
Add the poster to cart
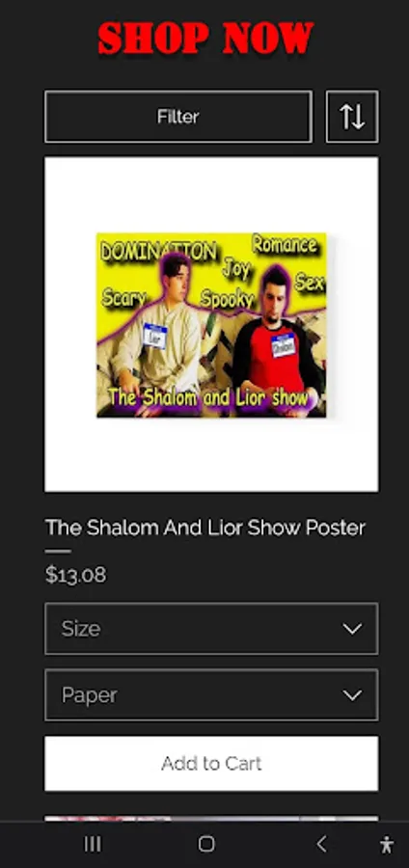pos(211,764)
